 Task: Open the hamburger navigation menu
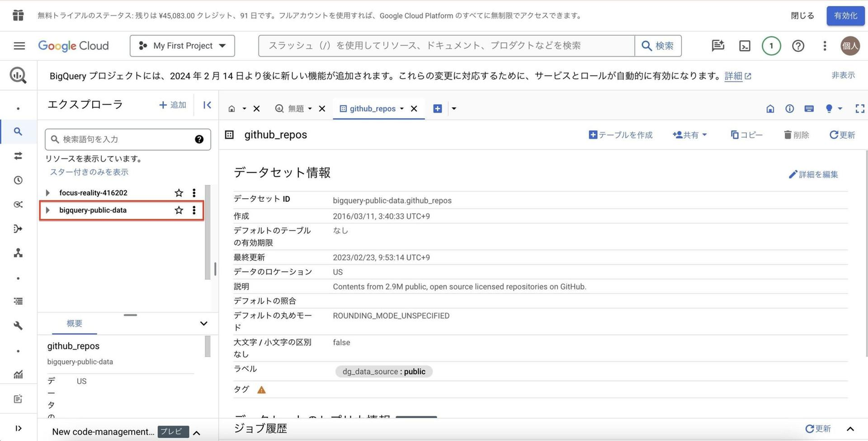point(19,46)
